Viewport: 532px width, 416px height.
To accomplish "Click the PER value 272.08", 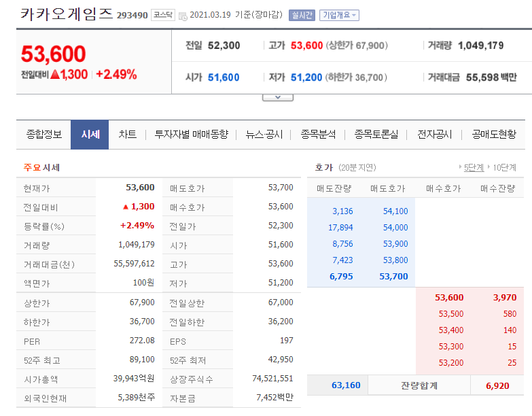I will pyautogui.click(x=142, y=341).
